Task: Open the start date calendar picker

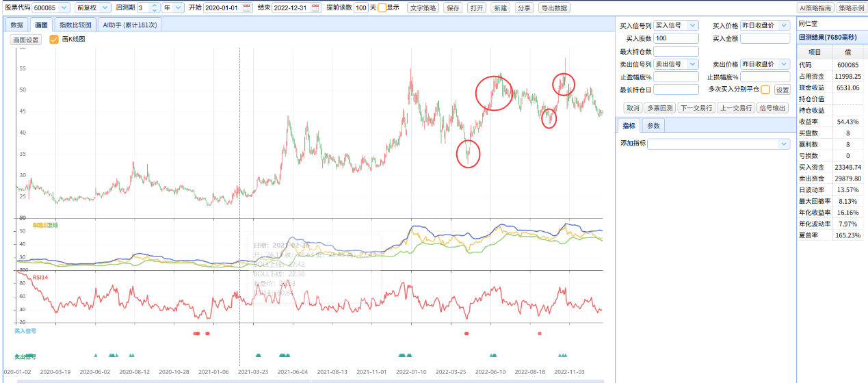Action: coord(247,8)
